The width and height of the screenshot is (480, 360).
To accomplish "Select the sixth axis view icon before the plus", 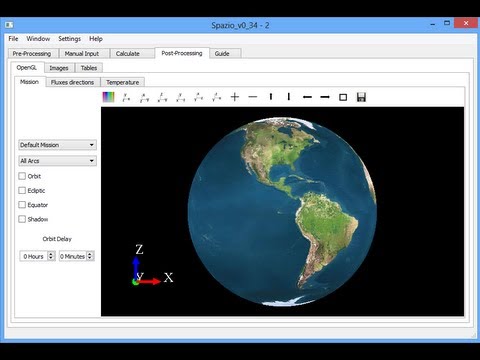I will coord(217,97).
